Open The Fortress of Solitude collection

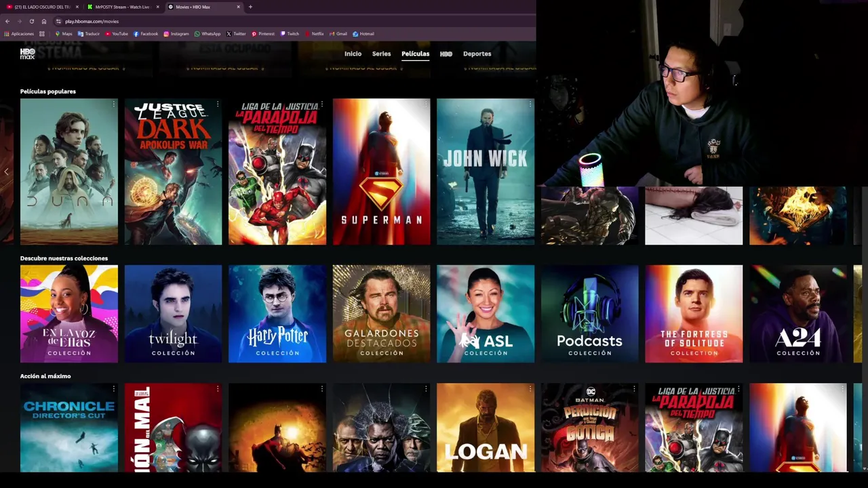694,314
